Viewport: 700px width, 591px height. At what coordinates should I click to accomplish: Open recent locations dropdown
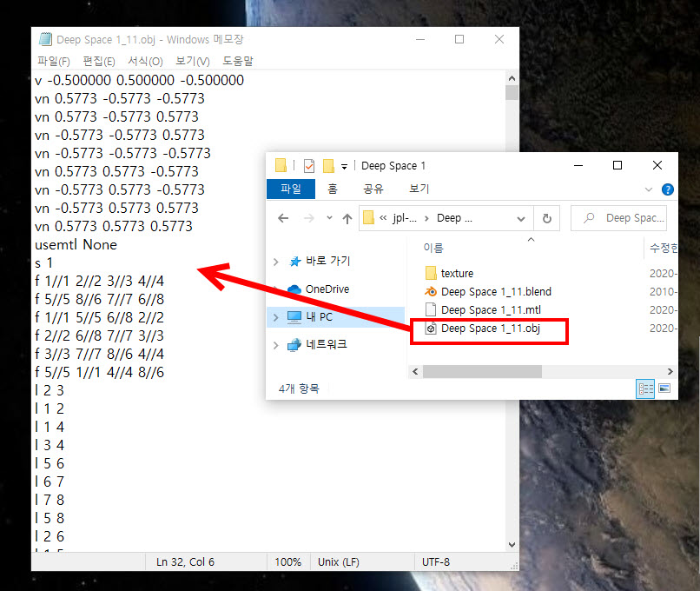pos(329,217)
